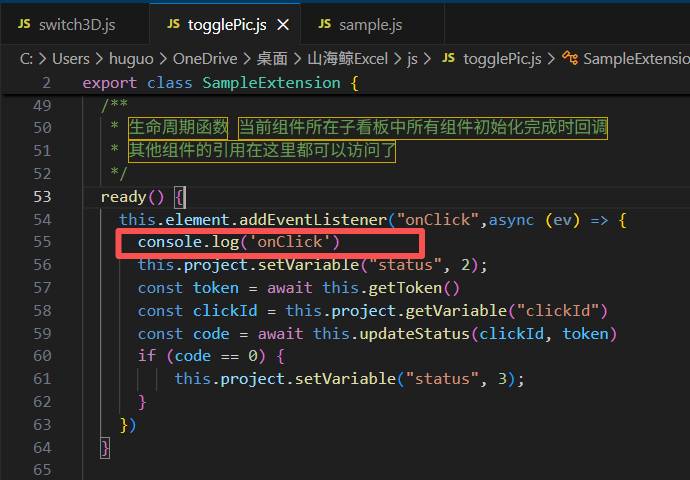Open the huguo breadcrumb folder
The width and height of the screenshot is (690, 480).
(131, 59)
